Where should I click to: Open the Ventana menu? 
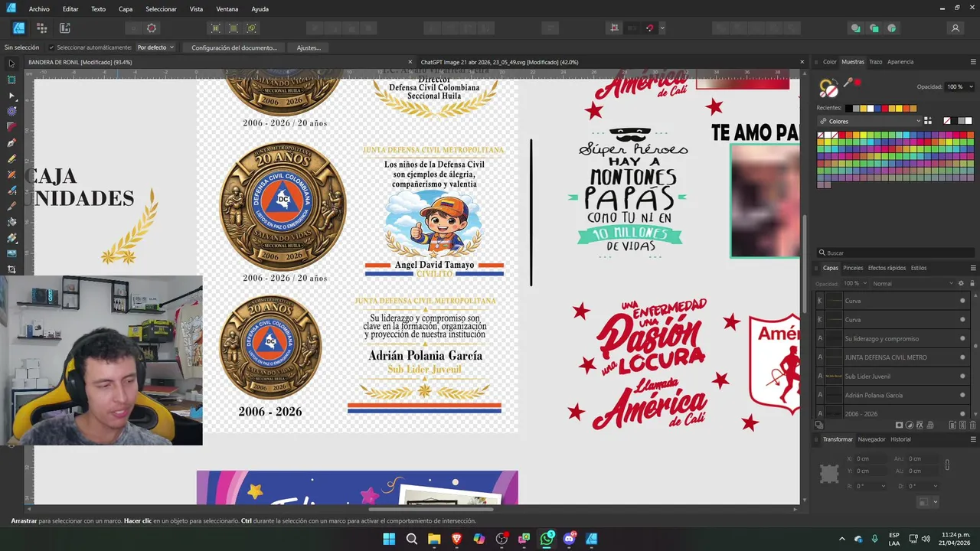pyautogui.click(x=227, y=9)
